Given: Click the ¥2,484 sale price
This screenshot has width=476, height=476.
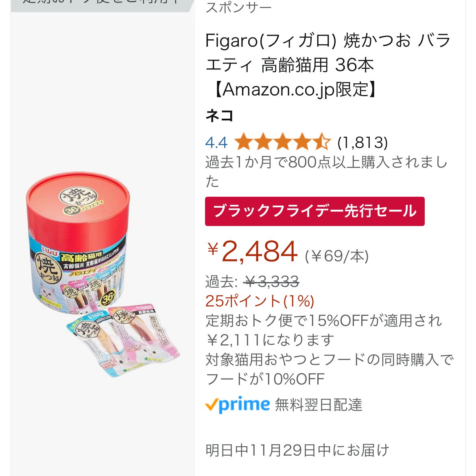Looking at the screenshot, I should click(253, 251).
